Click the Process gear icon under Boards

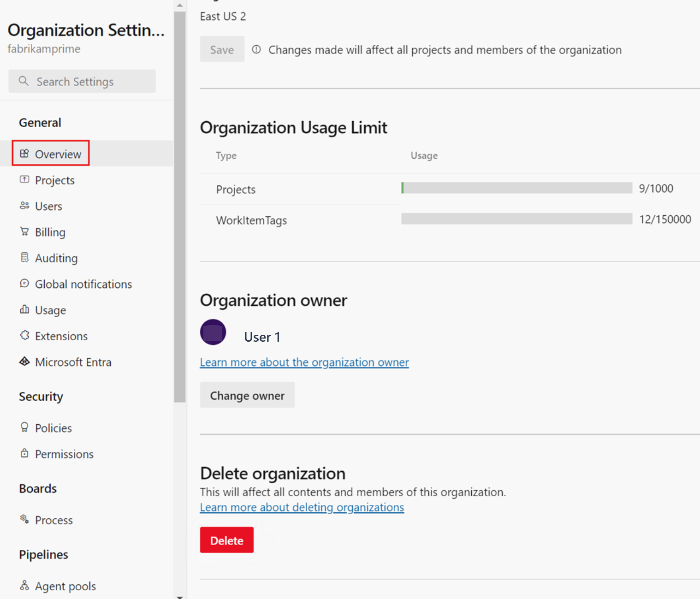(x=24, y=520)
